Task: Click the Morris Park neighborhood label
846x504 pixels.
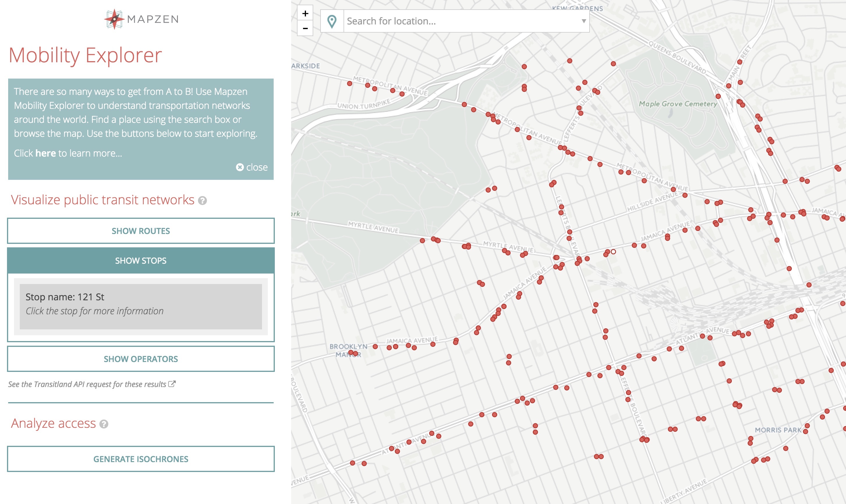Action: click(778, 430)
